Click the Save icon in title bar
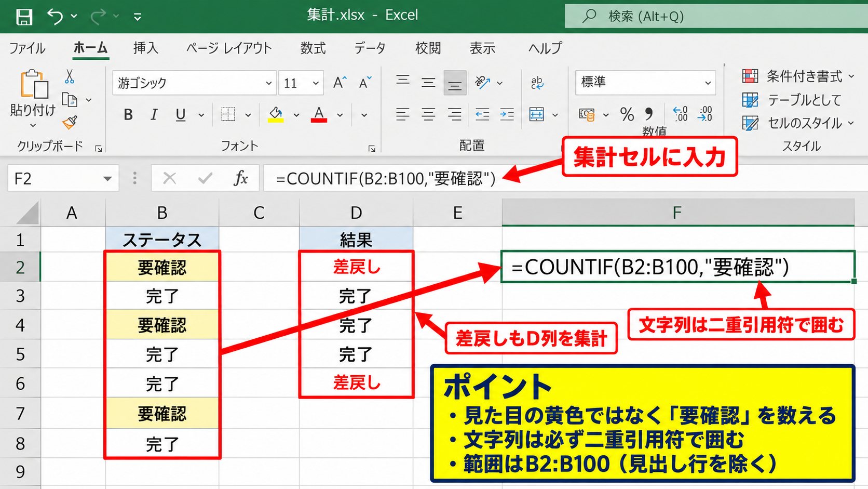The width and height of the screenshot is (868, 489). (24, 17)
